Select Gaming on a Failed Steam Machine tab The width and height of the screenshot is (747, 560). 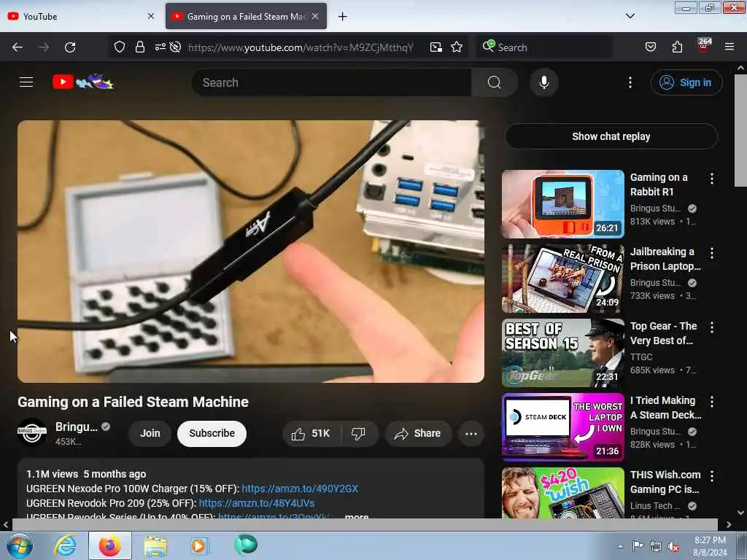click(246, 16)
